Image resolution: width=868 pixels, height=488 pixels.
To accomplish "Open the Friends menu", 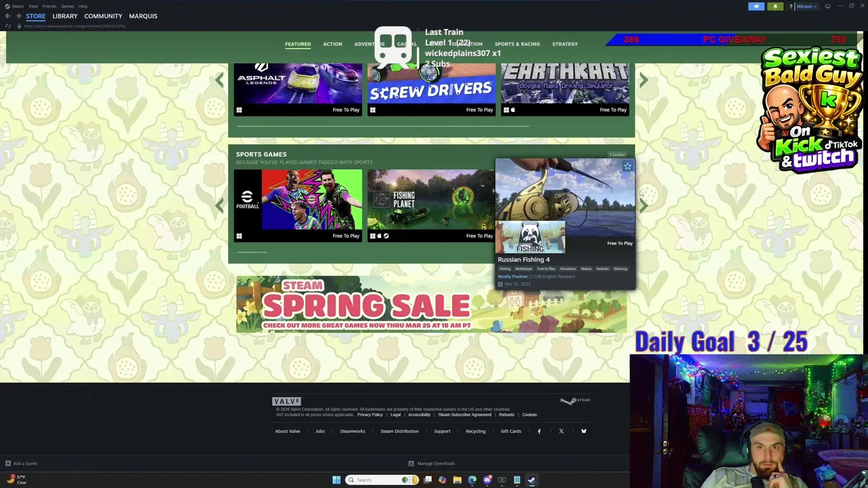I will coord(49,6).
